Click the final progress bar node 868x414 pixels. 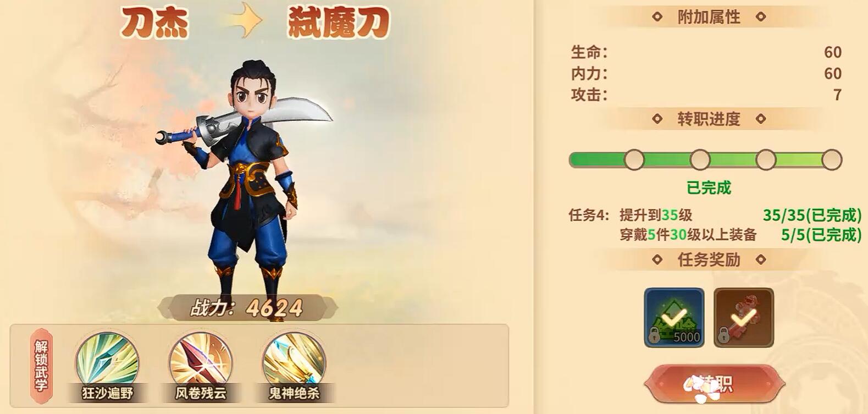[x=832, y=159]
